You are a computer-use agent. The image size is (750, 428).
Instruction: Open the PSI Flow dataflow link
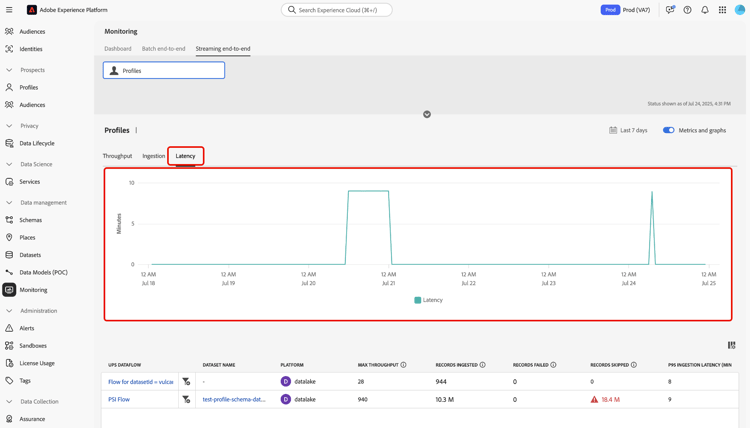[x=119, y=399]
